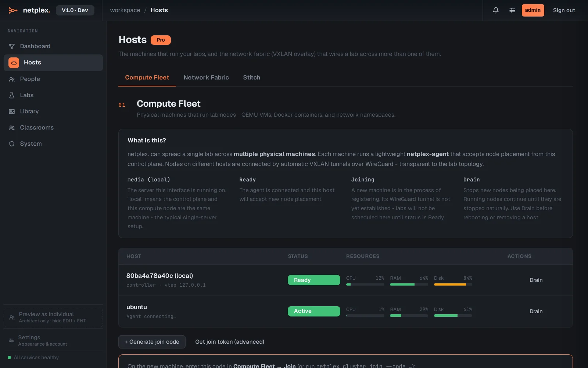This screenshot has height=368, width=588.
Task: Open the sliders settings icon in header
Action: [x=512, y=10]
